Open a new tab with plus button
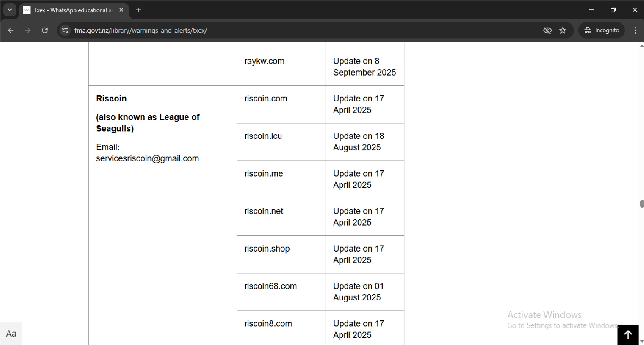The width and height of the screenshot is (644, 345). 138,10
